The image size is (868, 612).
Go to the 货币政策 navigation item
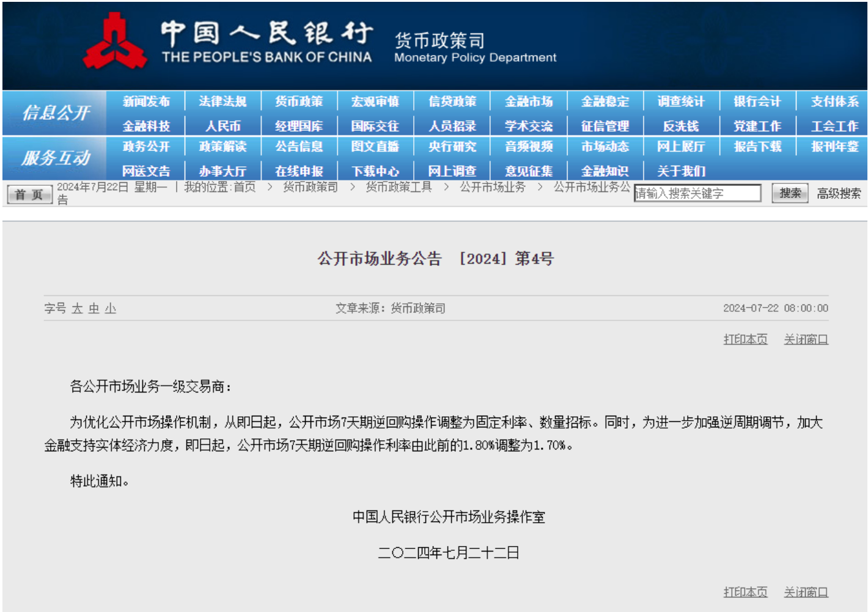(299, 101)
